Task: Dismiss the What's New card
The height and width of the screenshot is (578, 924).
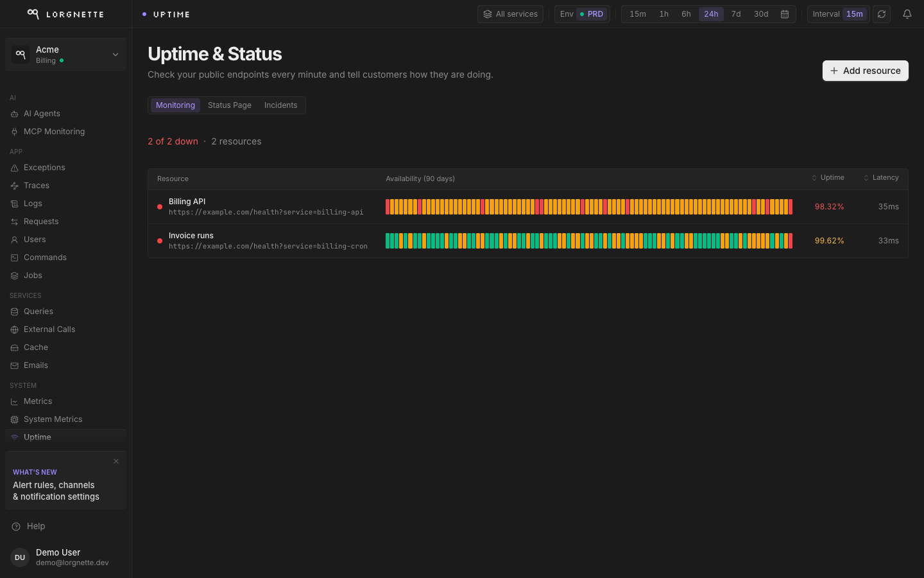Action: 116,461
